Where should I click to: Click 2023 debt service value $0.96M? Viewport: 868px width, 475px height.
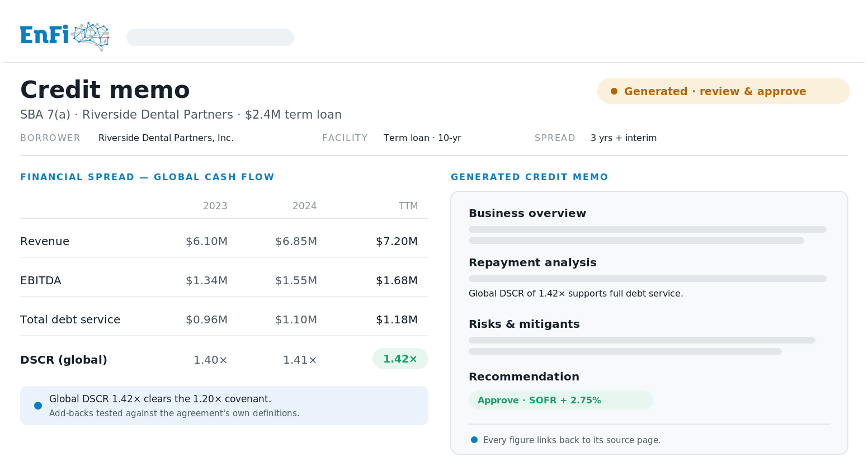[x=206, y=319]
